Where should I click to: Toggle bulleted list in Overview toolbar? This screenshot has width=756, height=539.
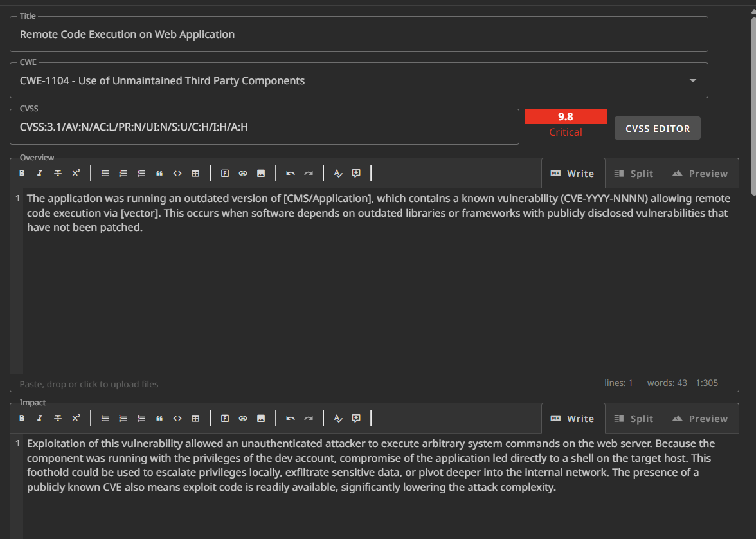105,173
